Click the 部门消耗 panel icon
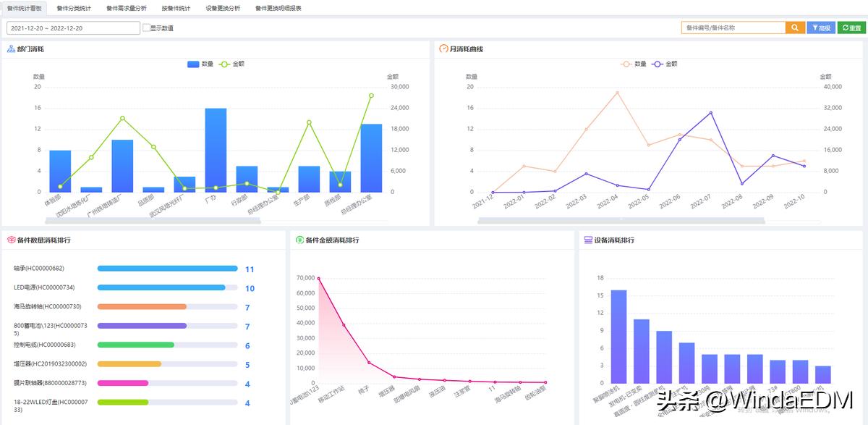This screenshot has width=868, height=425. (11, 49)
